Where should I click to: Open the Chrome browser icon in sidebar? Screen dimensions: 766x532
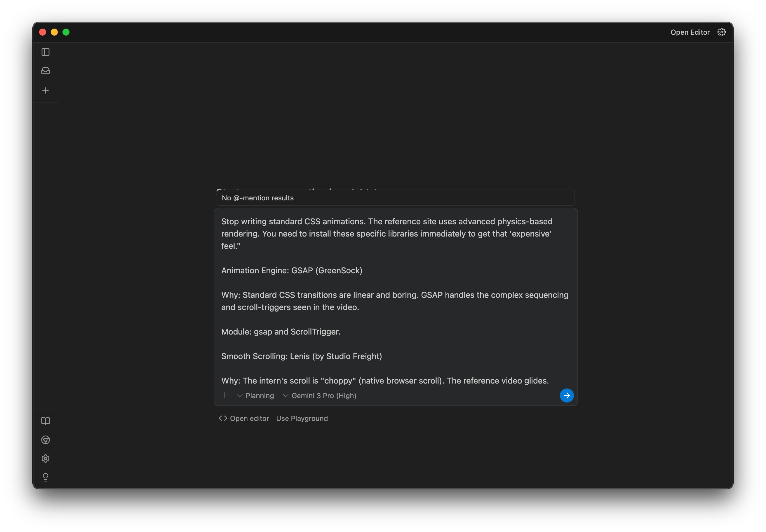[45, 440]
